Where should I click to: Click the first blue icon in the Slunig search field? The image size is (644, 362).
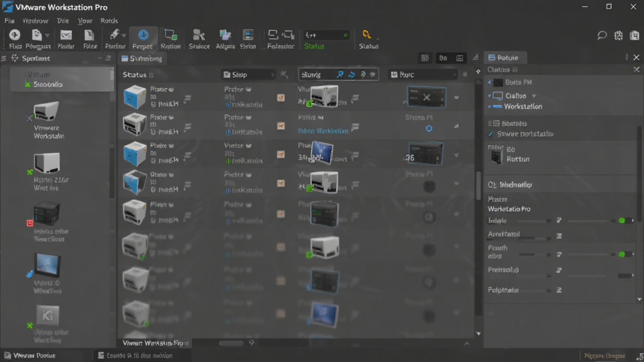coord(340,74)
